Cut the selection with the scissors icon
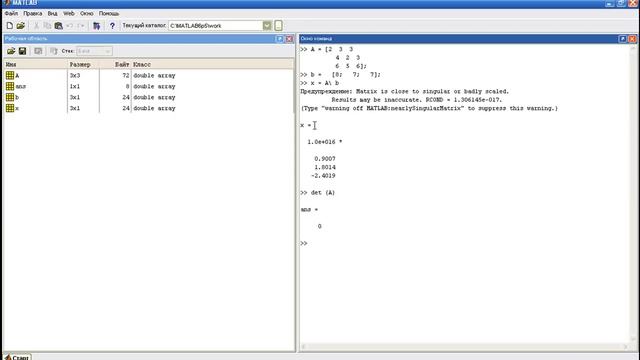This screenshot has width=640, height=360. (x=36, y=26)
